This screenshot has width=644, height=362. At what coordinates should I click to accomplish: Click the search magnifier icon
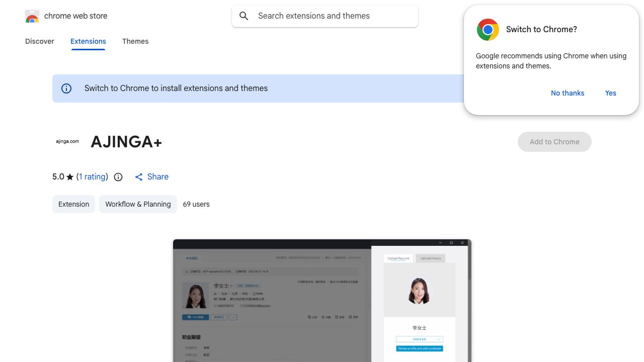[x=244, y=16]
